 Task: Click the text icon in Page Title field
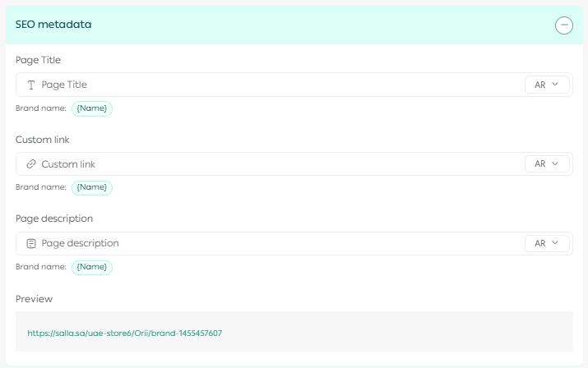coord(31,85)
